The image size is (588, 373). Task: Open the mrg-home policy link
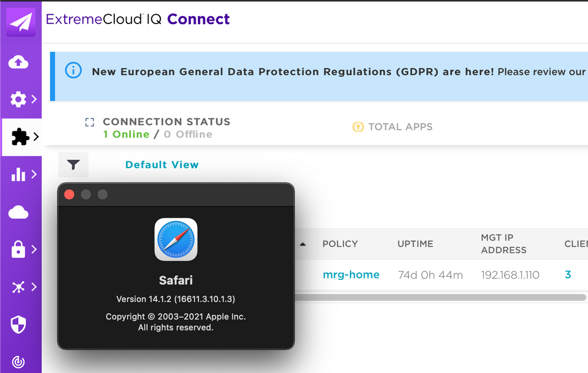pyautogui.click(x=351, y=275)
